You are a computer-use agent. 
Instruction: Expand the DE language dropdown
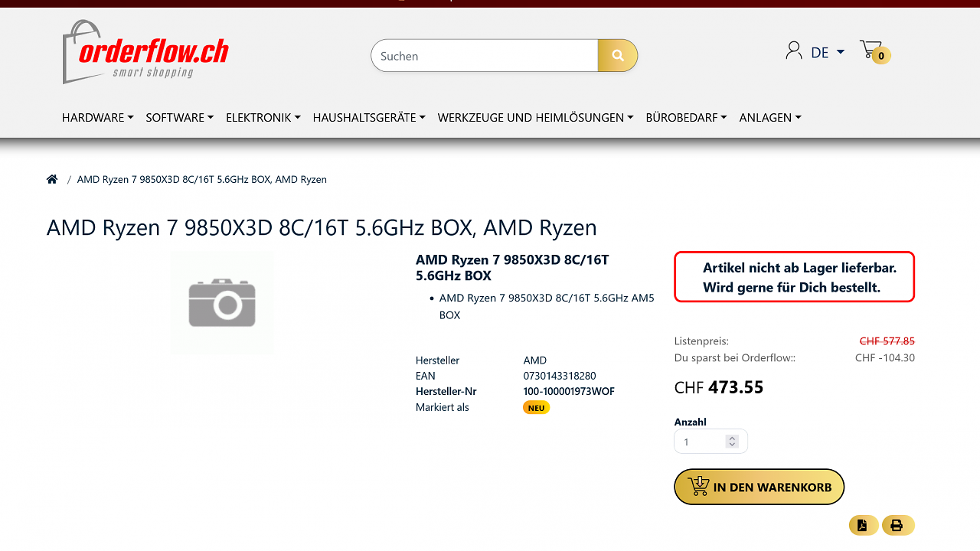coord(828,52)
